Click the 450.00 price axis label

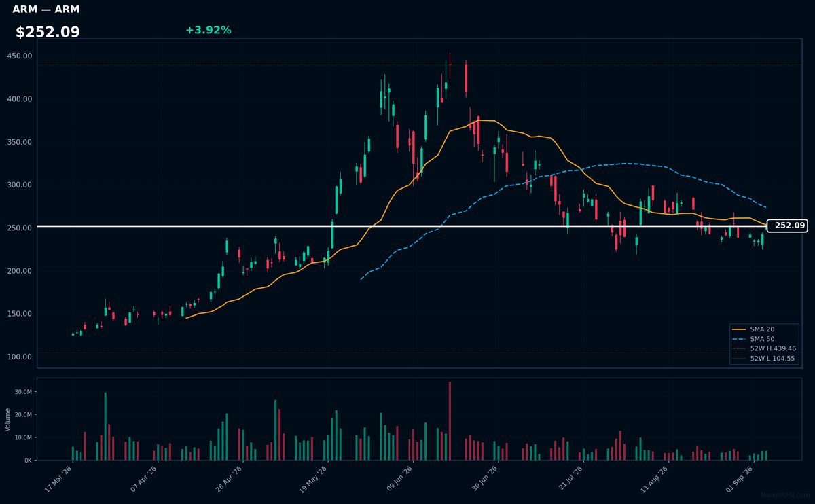coord(19,56)
